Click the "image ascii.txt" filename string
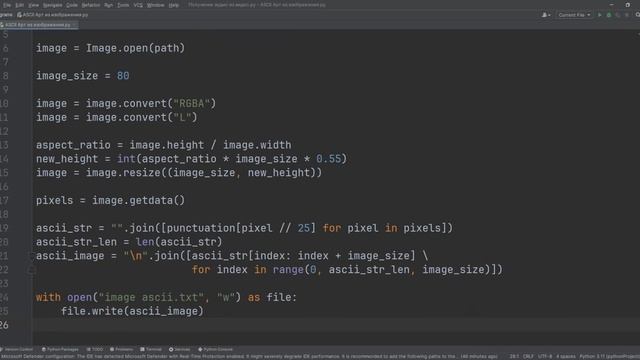Screen dimensions: 640x360 [151, 298]
